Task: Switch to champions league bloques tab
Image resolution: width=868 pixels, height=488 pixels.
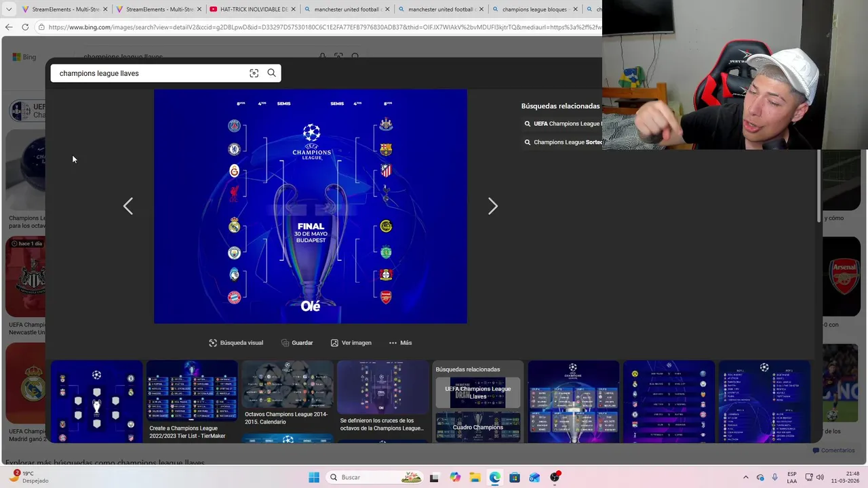Action: coord(534,9)
